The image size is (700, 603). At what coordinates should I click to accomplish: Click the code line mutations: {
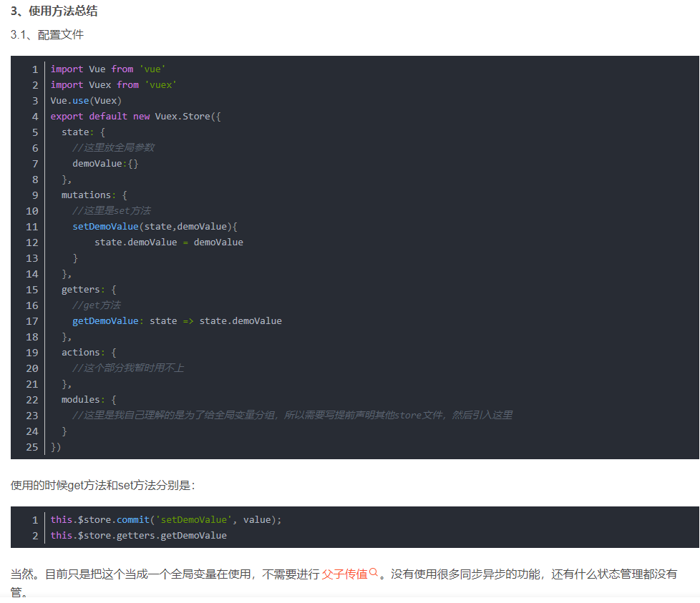click(94, 195)
